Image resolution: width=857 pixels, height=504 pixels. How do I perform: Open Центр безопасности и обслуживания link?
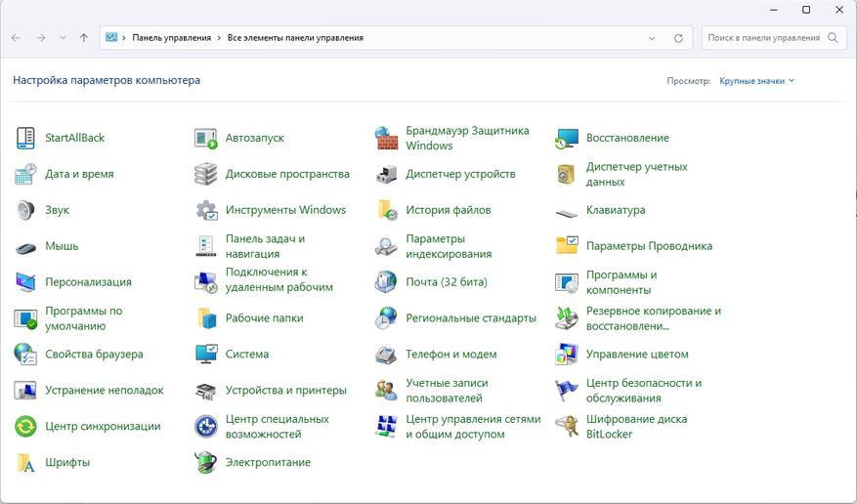(x=644, y=391)
